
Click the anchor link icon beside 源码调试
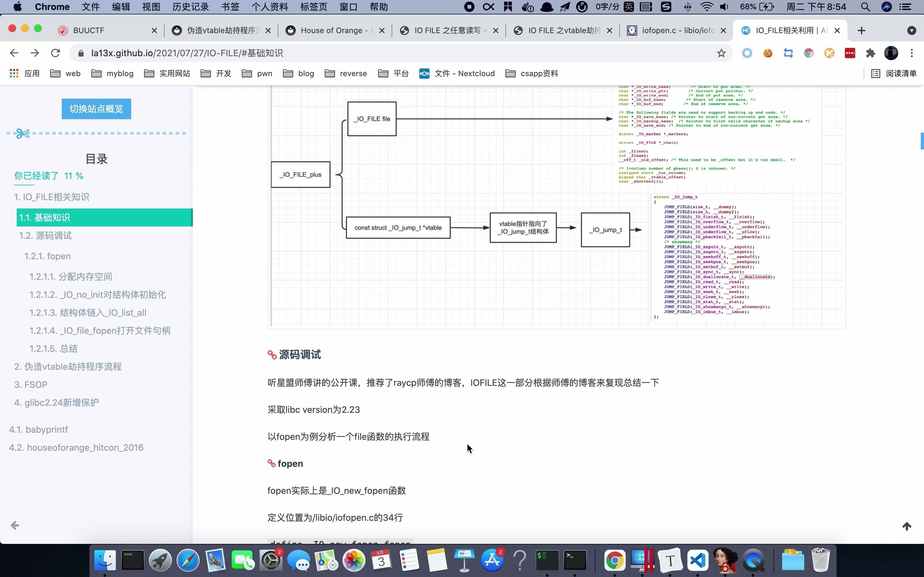click(x=272, y=355)
